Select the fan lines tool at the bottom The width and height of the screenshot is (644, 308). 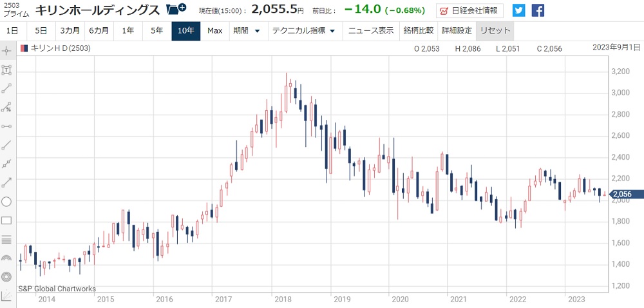click(6, 295)
